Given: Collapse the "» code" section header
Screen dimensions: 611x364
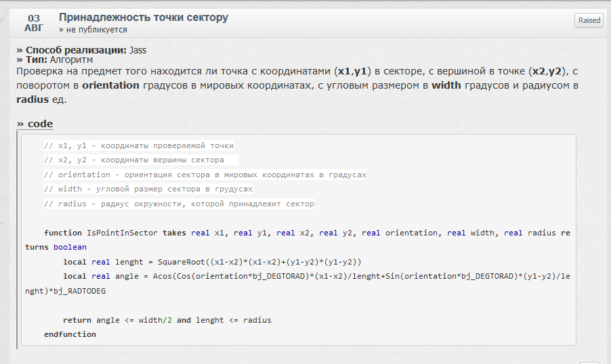Looking at the screenshot, I should tap(35, 124).
